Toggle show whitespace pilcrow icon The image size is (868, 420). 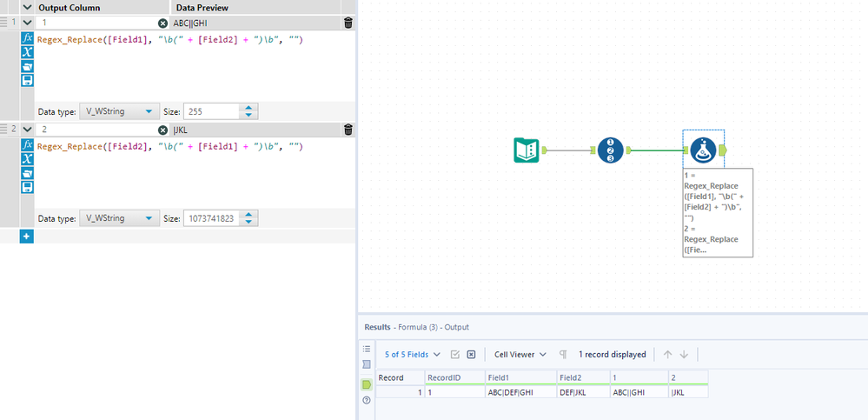coord(563,355)
